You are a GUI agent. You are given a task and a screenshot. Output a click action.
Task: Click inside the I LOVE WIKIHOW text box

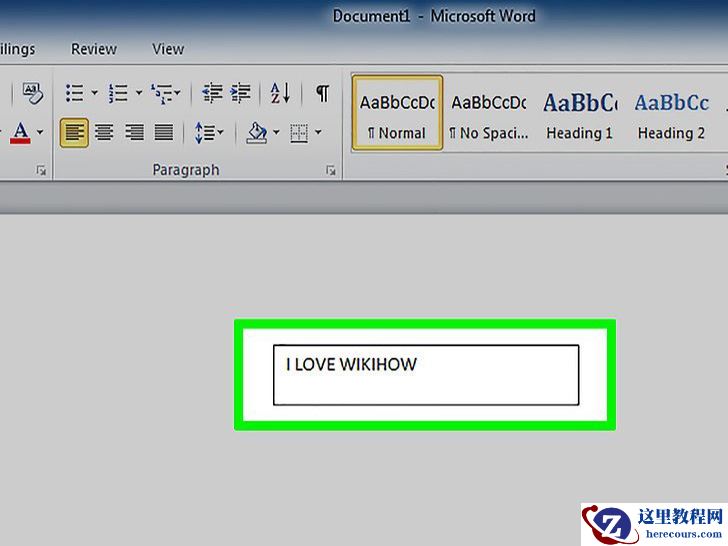426,375
